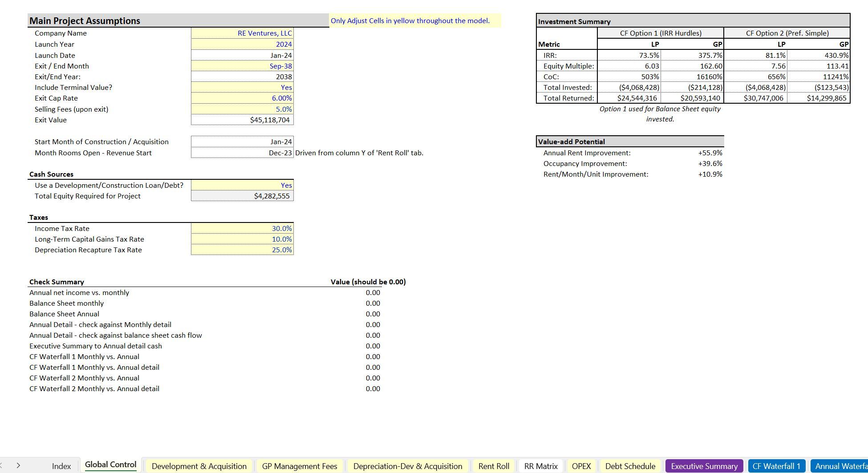Click the CF Option 2 (Pref. Simple) header
Screen dimensions: 868x473
coord(787,33)
